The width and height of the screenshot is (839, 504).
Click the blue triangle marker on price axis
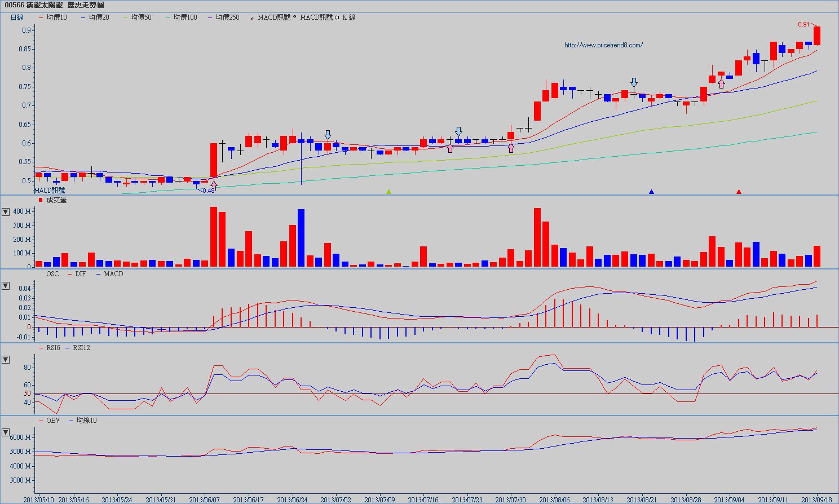[651, 192]
